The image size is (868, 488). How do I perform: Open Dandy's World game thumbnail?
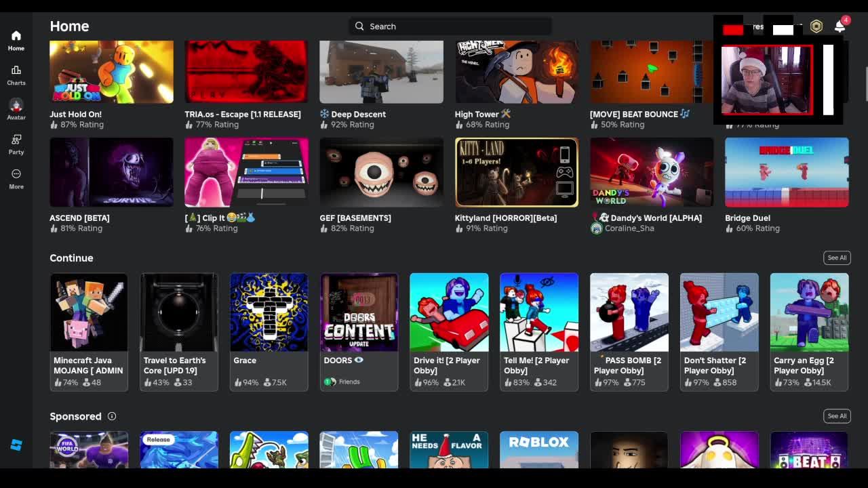click(x=651, y=172)
